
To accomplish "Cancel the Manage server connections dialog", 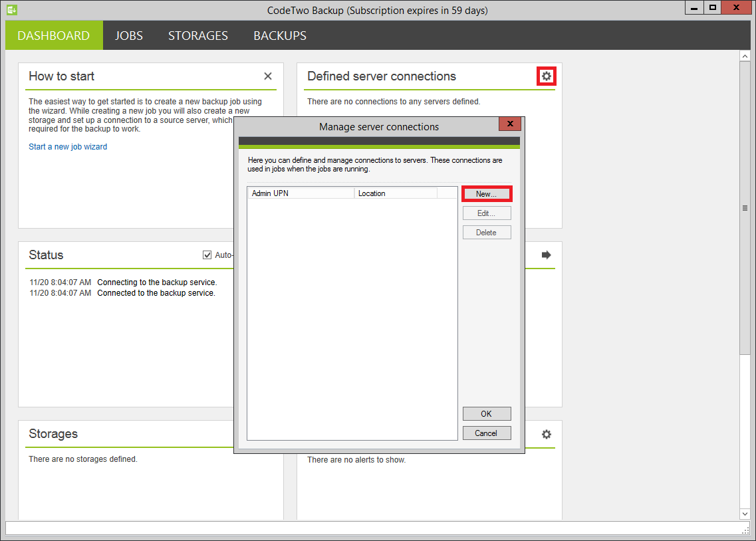I will (486, 433).
